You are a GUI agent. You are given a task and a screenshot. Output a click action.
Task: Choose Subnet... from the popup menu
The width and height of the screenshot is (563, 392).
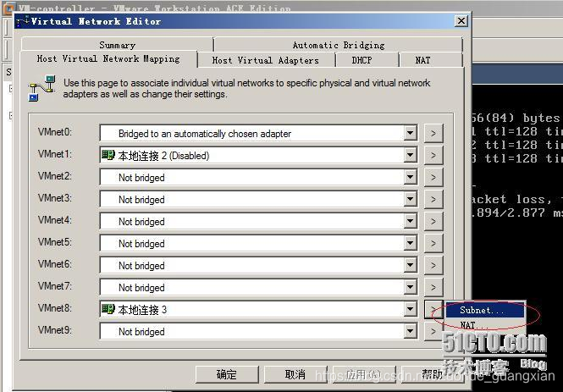485,310
